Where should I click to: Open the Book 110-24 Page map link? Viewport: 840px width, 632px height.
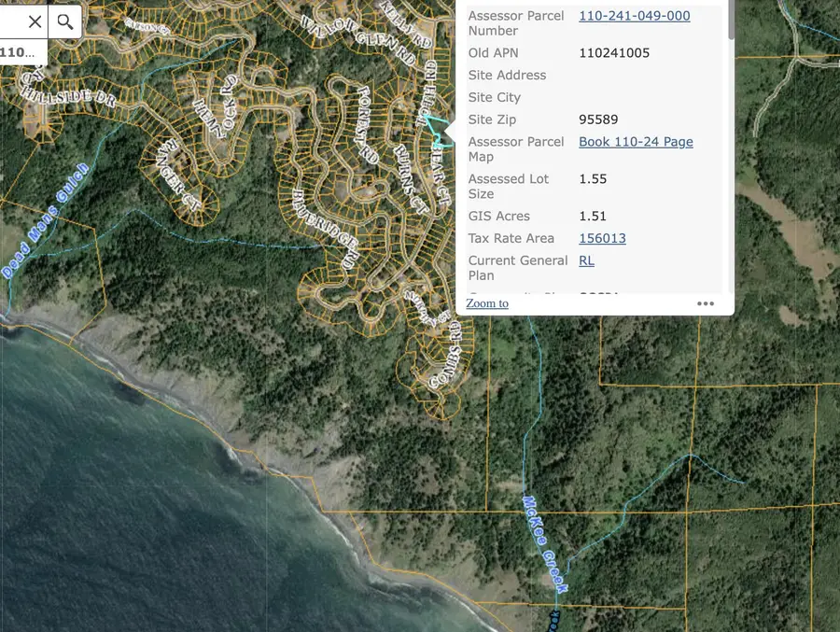click(x=636, y=142)
